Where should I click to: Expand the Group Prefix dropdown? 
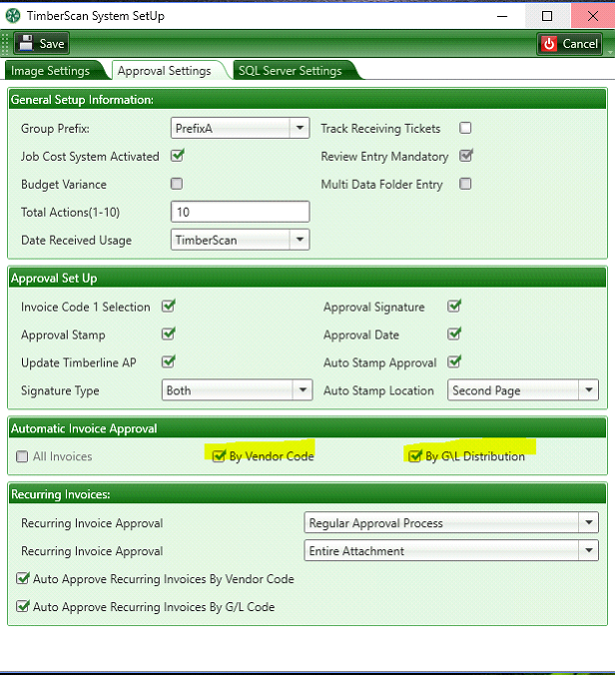click(x=240, y=128)
